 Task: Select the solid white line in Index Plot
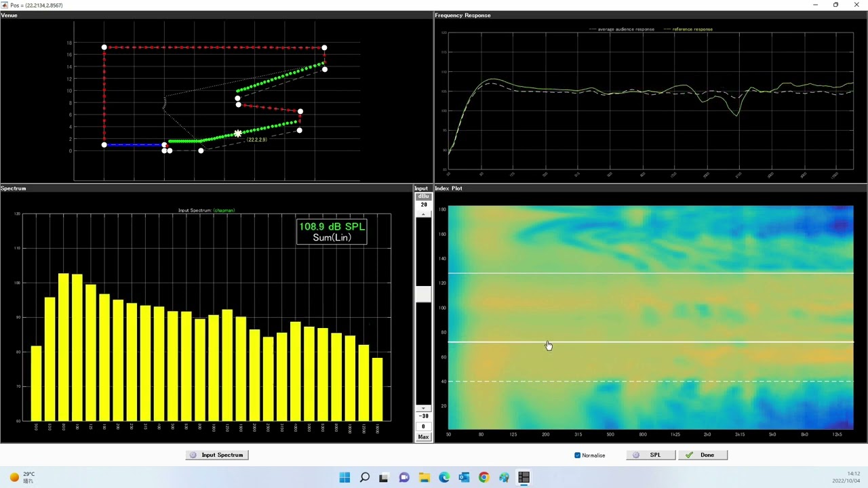point(650,342)
